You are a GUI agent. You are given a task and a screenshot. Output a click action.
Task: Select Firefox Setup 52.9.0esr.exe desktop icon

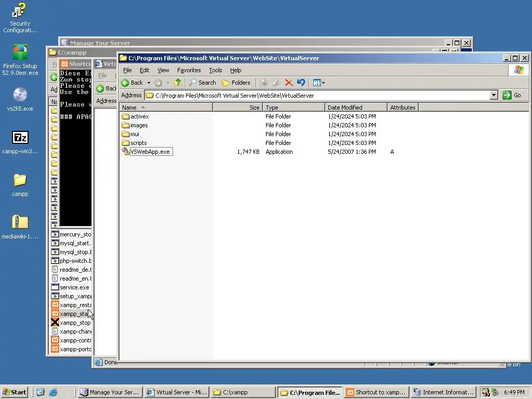[20, 60]
